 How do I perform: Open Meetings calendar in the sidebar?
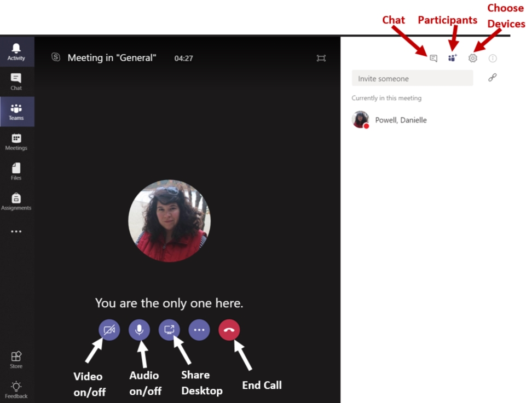click(x=16, y=142)
